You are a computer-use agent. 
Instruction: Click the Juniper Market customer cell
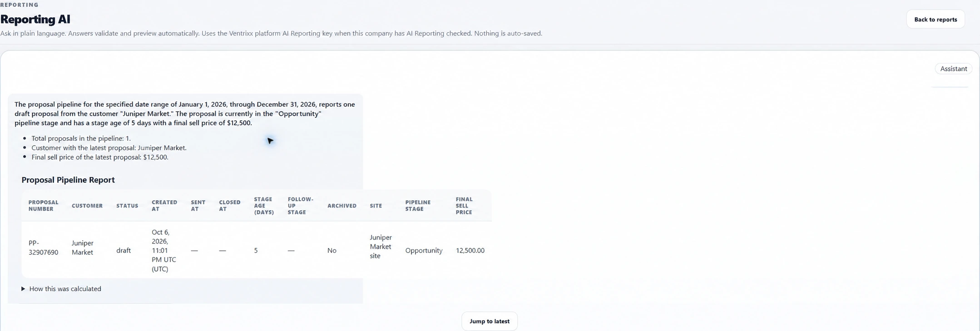click(83, 247)
